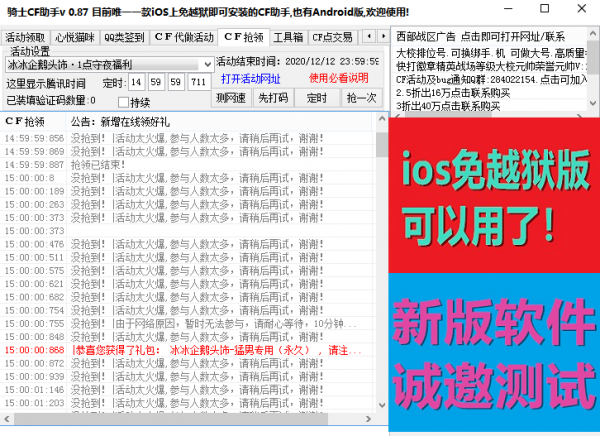The width and height of the screenshot is (600, 436).
Task: Click the 定时 button
Action: [317, 98]
